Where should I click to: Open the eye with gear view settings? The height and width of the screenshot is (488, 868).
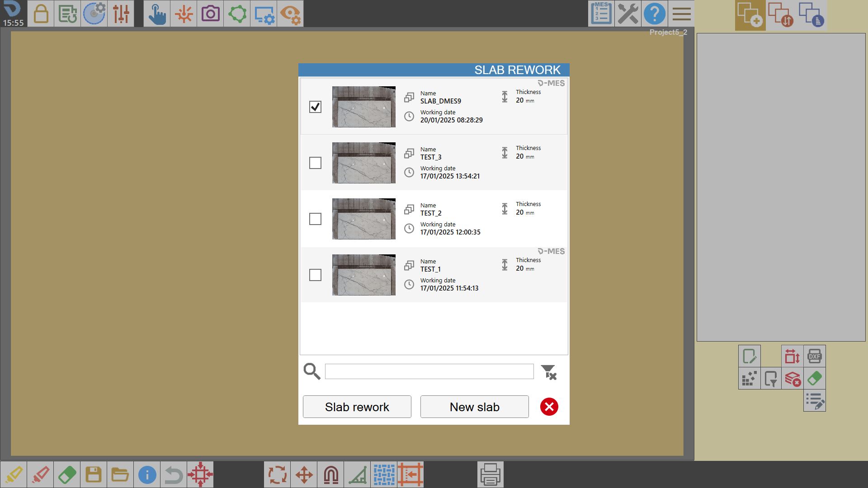pos(290,14)
